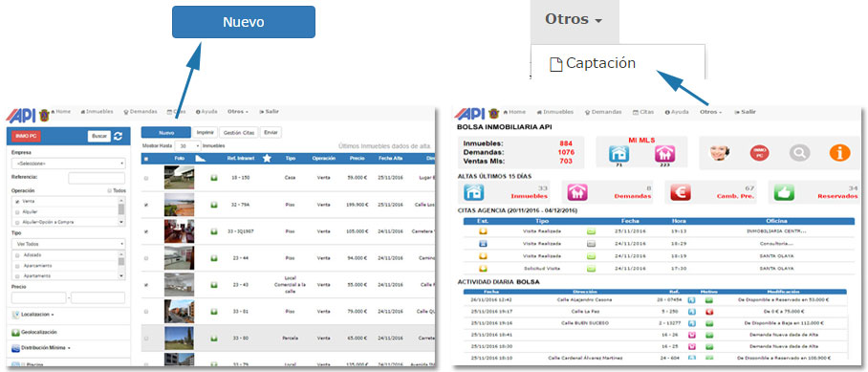Open the enlarged Otros menu at top
868x372 pixels.
[x=575, y=19]
